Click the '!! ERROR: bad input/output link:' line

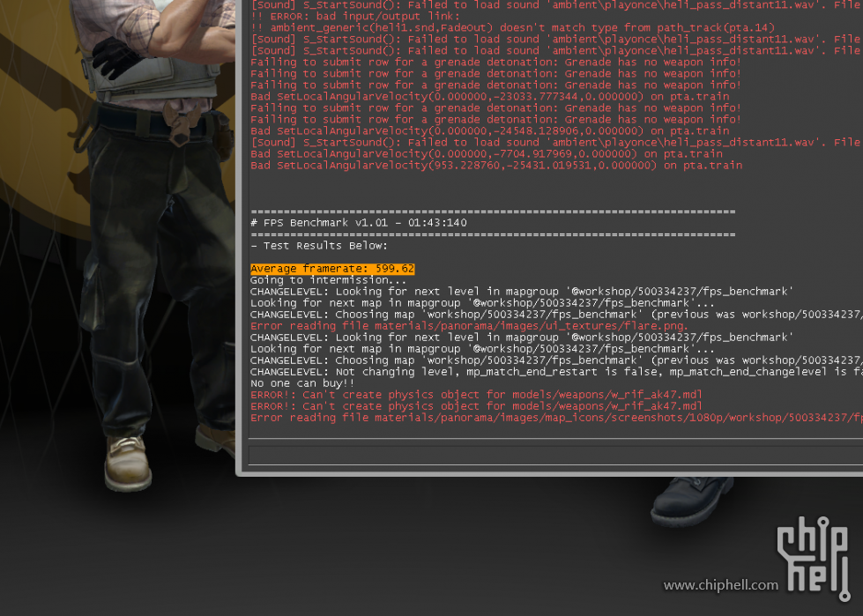355,17
